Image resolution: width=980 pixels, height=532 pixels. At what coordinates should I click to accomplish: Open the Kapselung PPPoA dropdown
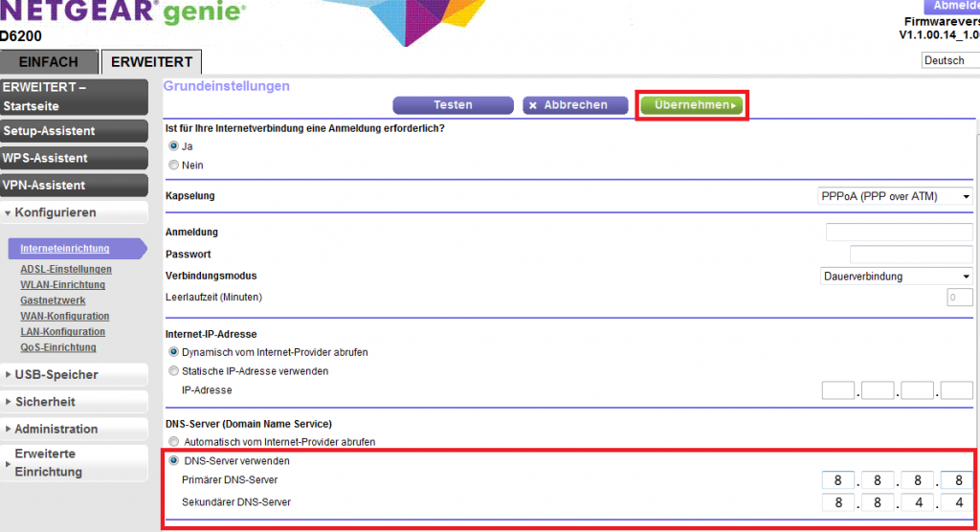click(895, 196)
